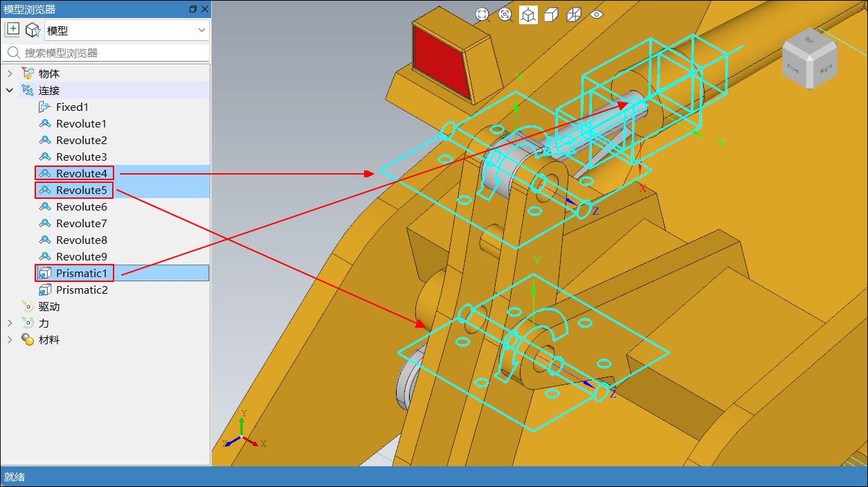Image resolution: width=868 pixels, height=487 pixels.
Task: Click the cube filter icon in browser
Action: click(x=33, y=30)
